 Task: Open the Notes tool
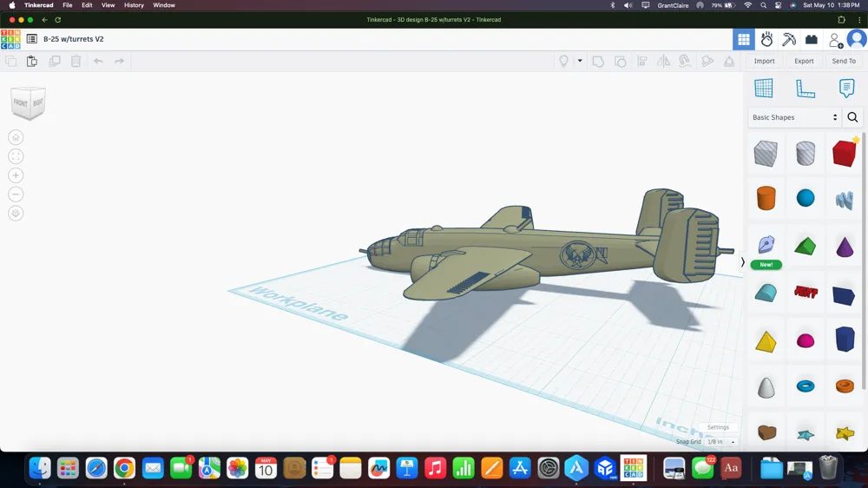[846, 88]
